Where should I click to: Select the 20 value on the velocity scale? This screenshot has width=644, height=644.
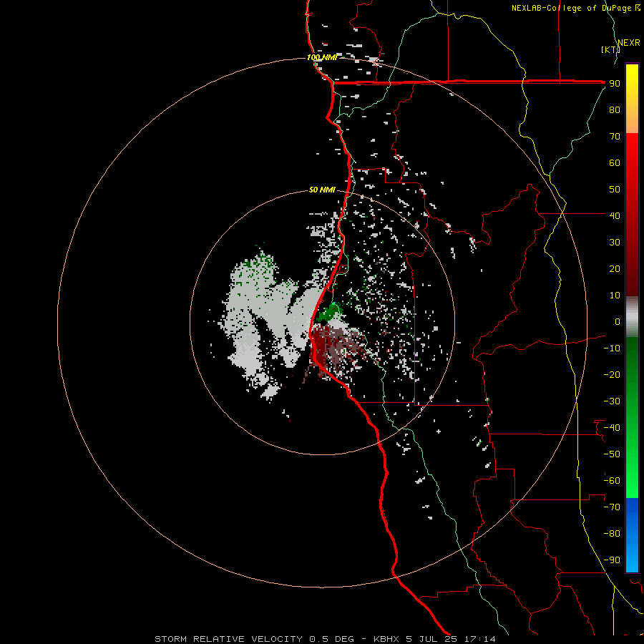[x=615, y=269]
